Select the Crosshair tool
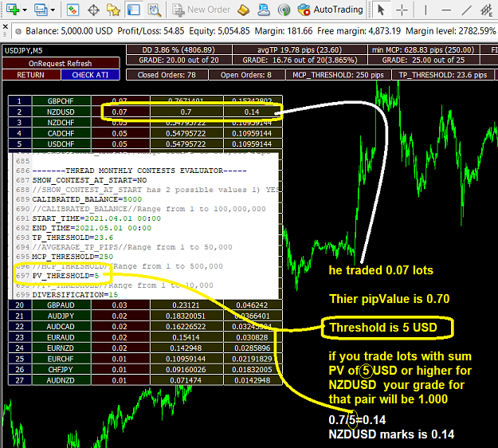The height and width of the screenshot is (448, 498). tap(402, 10)
